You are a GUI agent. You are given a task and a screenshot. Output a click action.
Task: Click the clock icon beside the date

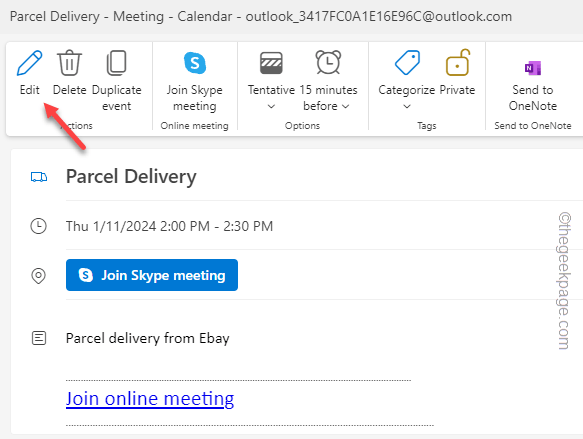pyautogui.click(x=38, y=226)
